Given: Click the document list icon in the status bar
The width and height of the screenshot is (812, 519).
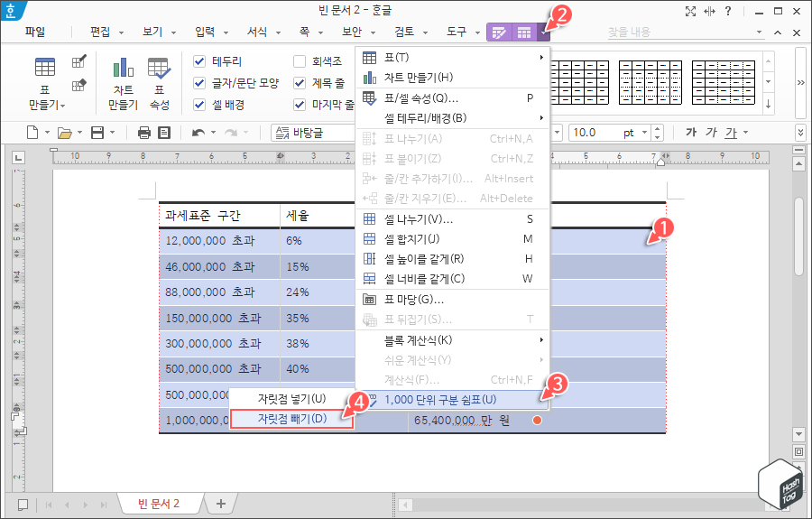Looking at the screenshot, I should click(x=23, y=505).
